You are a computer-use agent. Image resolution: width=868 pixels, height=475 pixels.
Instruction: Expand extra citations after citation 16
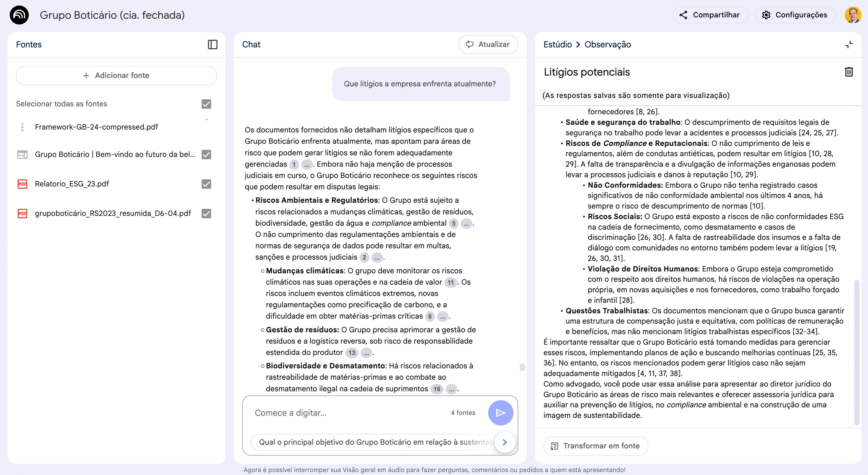click(x=451, y=389)
